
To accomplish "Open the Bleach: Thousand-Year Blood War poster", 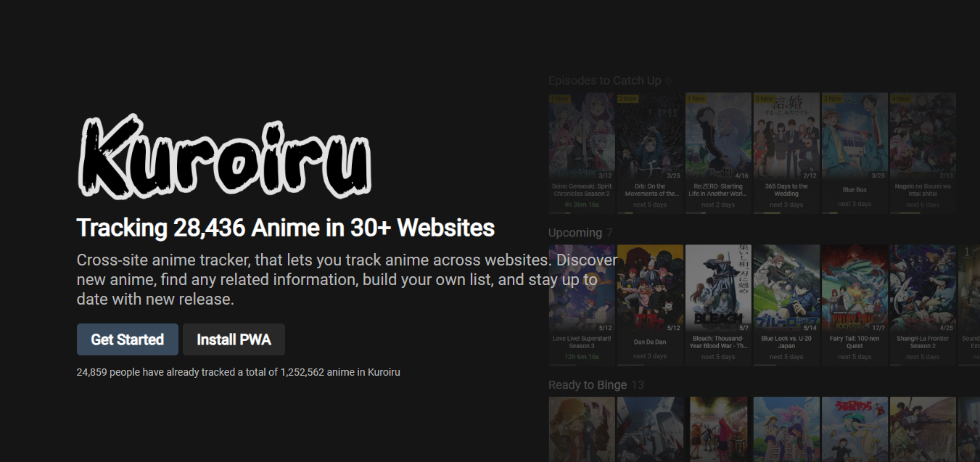I will pos(718,289).
